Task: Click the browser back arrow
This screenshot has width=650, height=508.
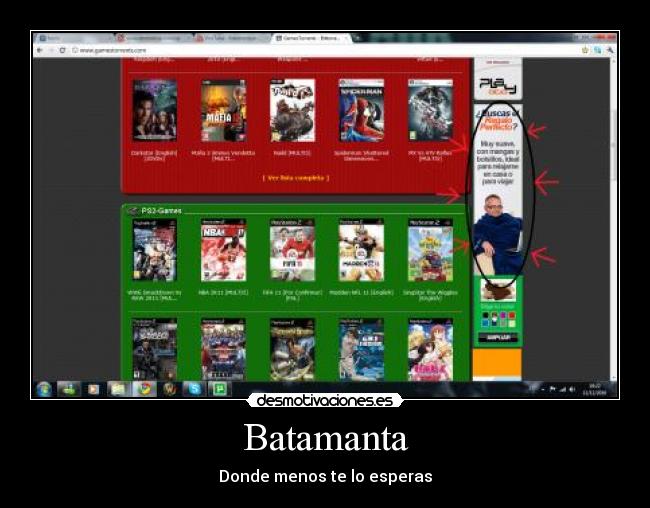Action: [40, 50]
